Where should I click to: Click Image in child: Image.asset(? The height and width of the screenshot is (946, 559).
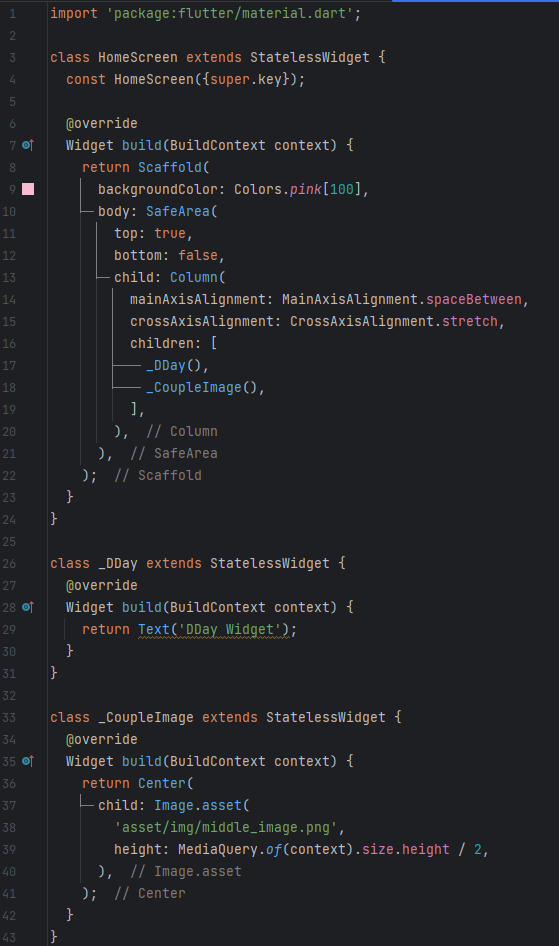coord(174,805)
